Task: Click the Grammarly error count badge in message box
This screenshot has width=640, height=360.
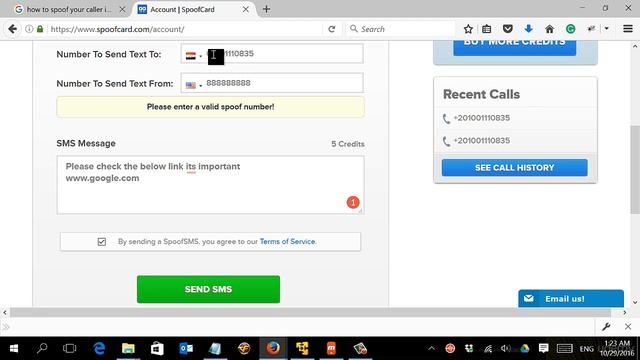Action: pyautogui.click(x=353, y=202)
